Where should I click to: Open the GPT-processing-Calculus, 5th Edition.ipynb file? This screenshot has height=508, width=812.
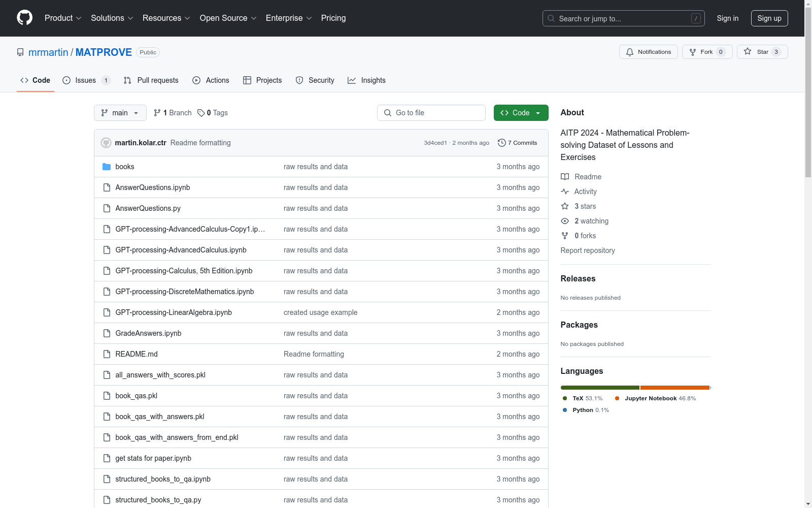(184, 271)
